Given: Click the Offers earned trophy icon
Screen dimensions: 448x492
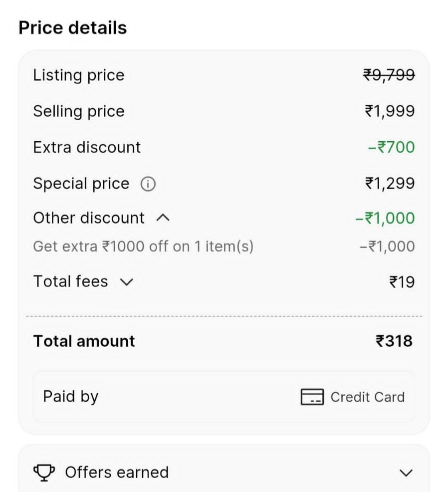Looking at the screenshot, I should 44,472.
